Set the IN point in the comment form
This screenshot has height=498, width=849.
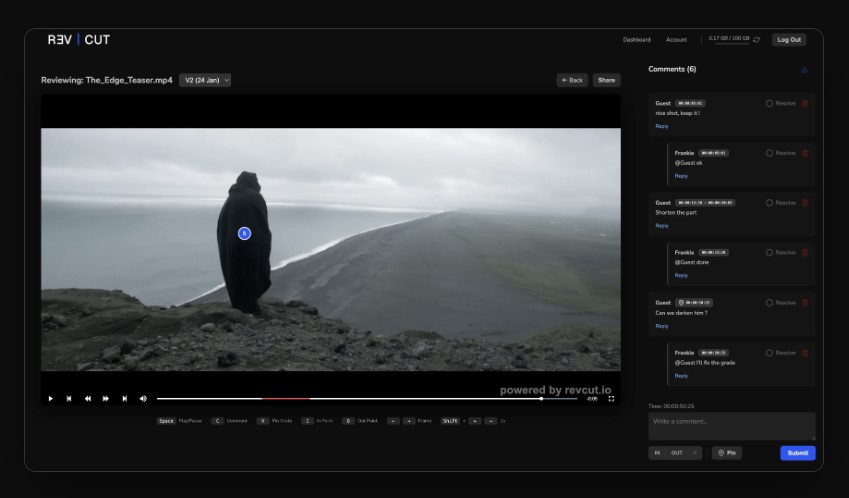(657, 453)
